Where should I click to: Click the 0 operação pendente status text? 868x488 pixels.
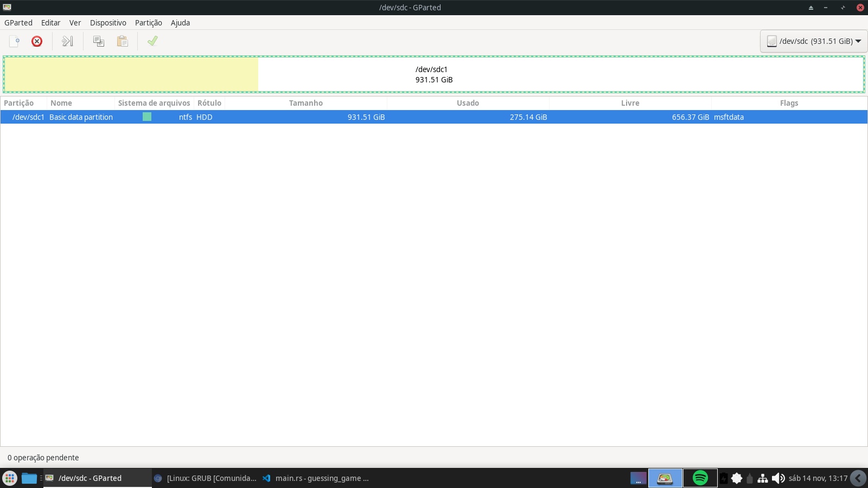(x=43, y=458)
